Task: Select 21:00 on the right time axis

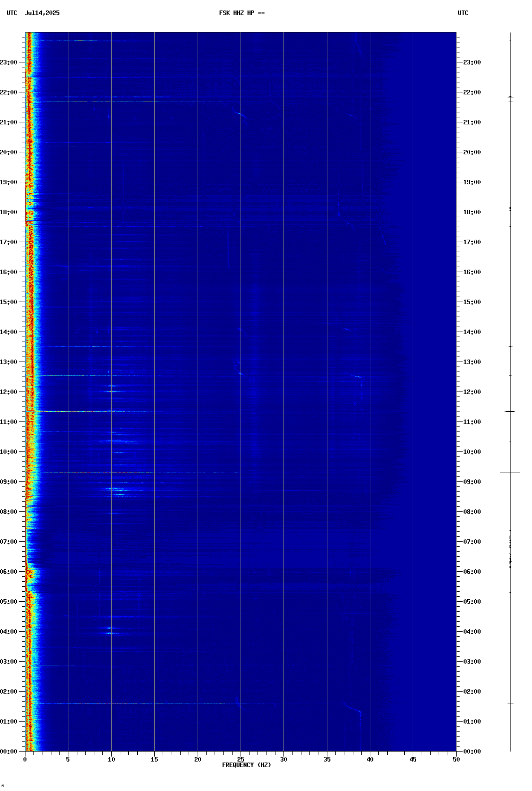Action: coord(472,122)
